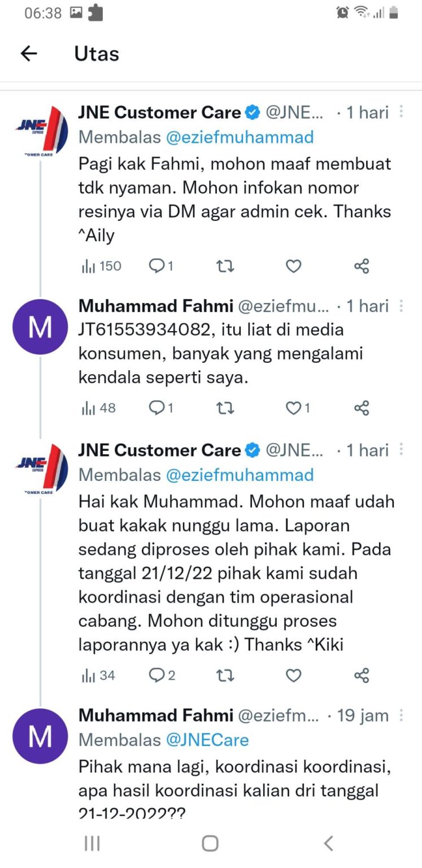The image size is (422, 868).
Task: Open analytics for JNE Customer Care's first reply
Action: pyautogui.click(x=101, y=266)
